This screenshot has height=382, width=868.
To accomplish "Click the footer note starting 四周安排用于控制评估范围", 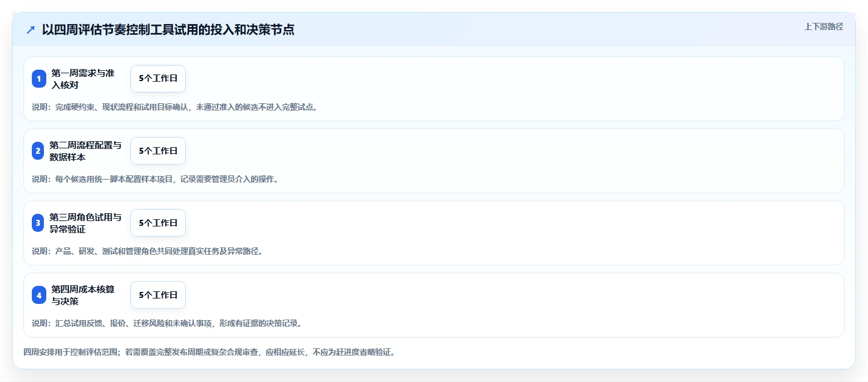I will (209, 352).
